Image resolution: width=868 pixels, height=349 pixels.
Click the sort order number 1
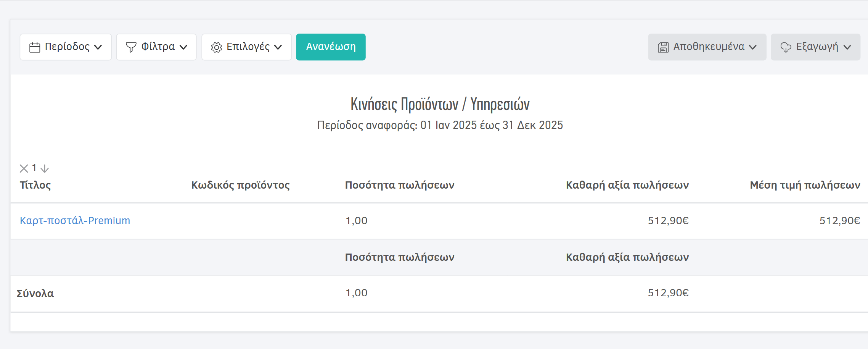pos(34,168)
